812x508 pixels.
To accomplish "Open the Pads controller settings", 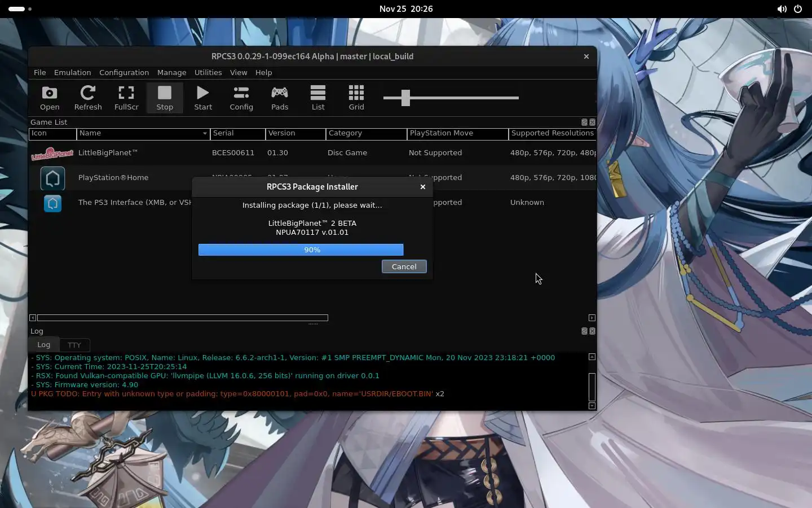I will point(280,98).
